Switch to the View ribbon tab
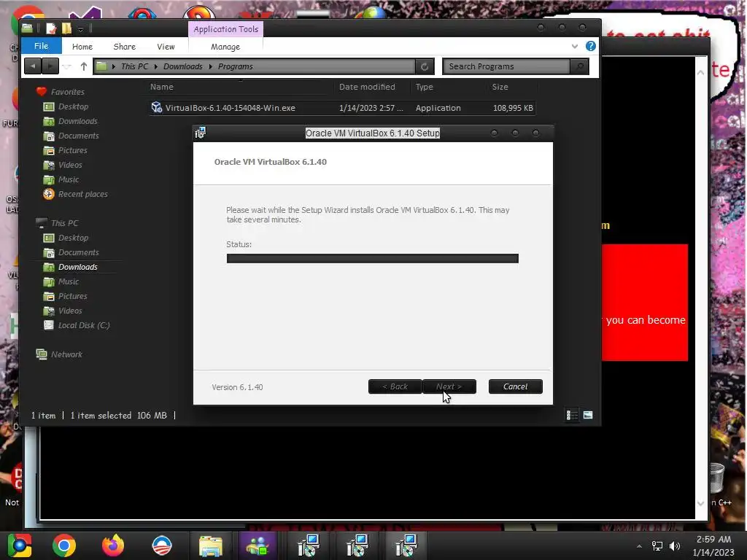The image size is (747, 560). [166, 47]
